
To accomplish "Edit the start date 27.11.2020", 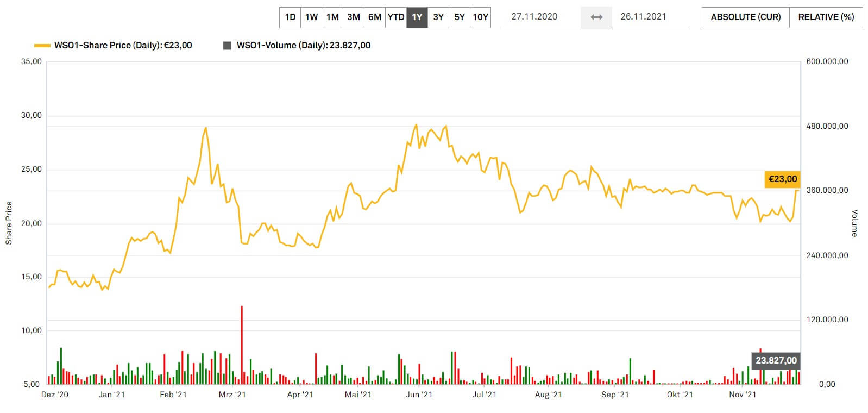I will tap(534, 17).
